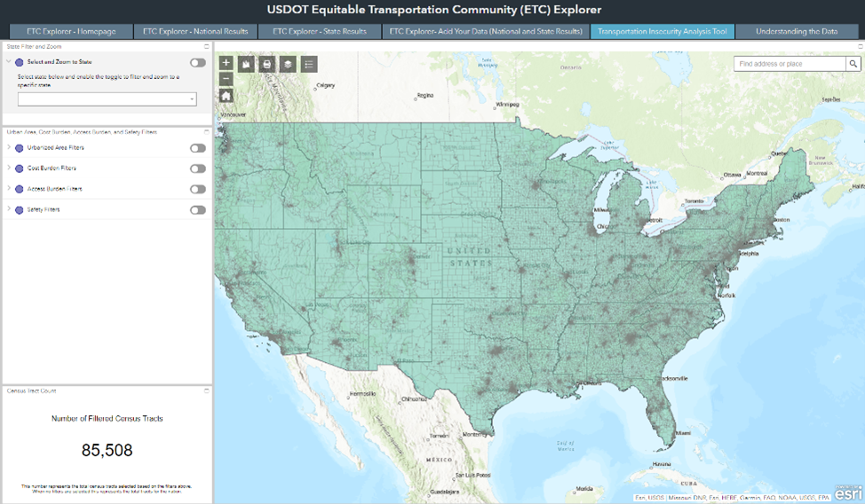Click the Safety Filters label
Image resolution: width=865 pixels, height=504 pixels.
click(x=44, y=209)
